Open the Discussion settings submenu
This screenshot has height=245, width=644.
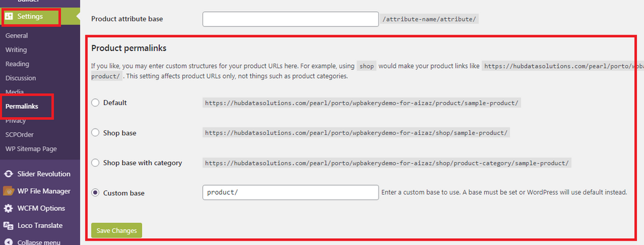[21, 77]
